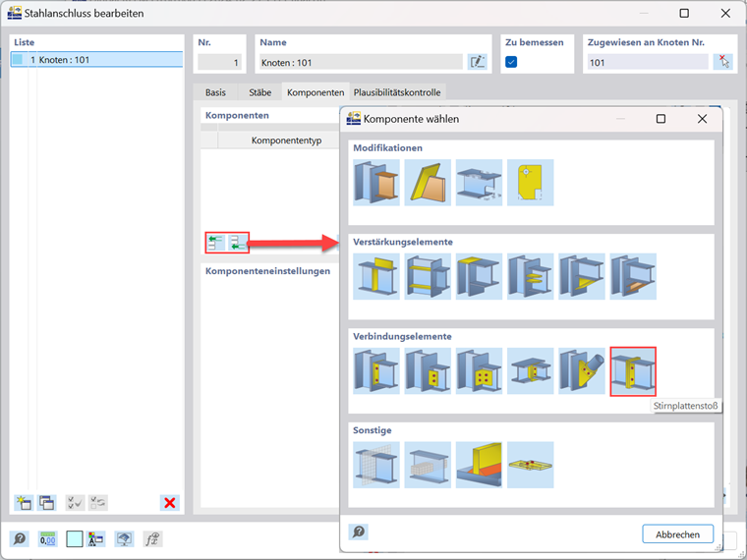747x560 pixels.
Task: Click the Zugewiesen an Knoten Nr. field with 101
Action: pyautogui.click(x=648, y=62)
